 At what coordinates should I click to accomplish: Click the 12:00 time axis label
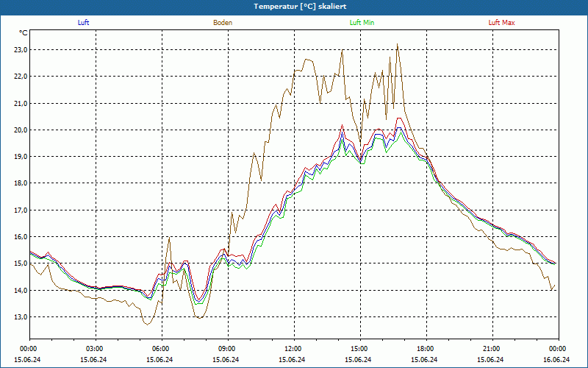(294, 348)
